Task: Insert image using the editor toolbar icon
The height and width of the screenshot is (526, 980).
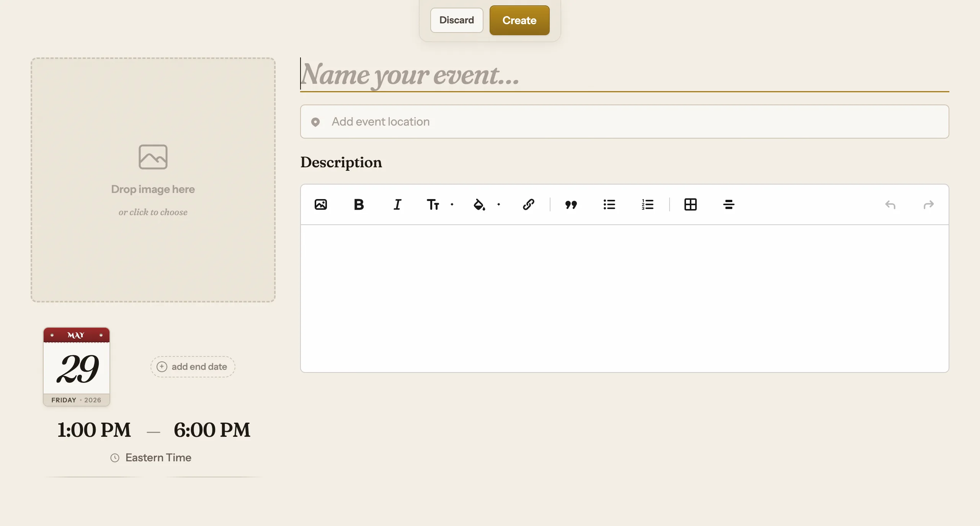Action: tap(320, 204)
